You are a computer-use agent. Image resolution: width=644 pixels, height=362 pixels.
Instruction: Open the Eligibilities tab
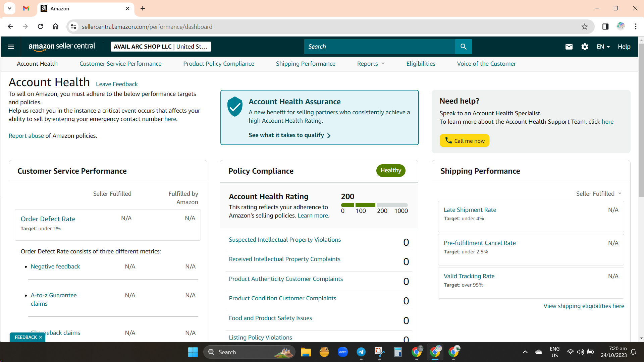tap(421, 64)
